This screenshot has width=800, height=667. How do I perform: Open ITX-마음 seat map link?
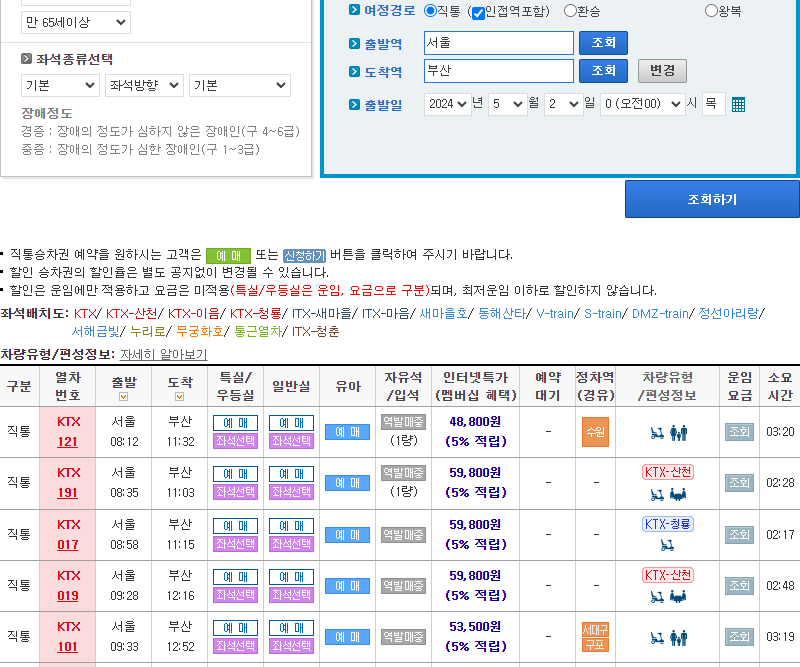click(386, 313)
